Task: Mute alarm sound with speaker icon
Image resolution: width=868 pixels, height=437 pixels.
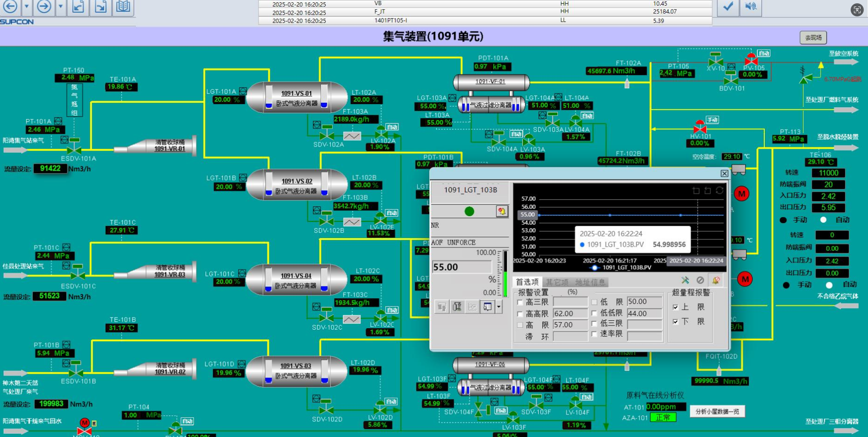Action: (751, 7)
